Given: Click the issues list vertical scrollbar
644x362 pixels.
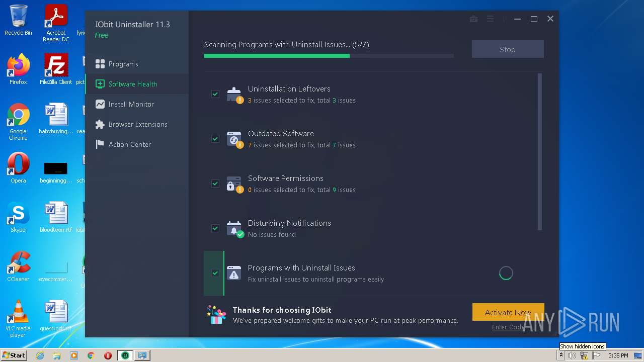Looking at the screenshot, I should pos(540,152).
